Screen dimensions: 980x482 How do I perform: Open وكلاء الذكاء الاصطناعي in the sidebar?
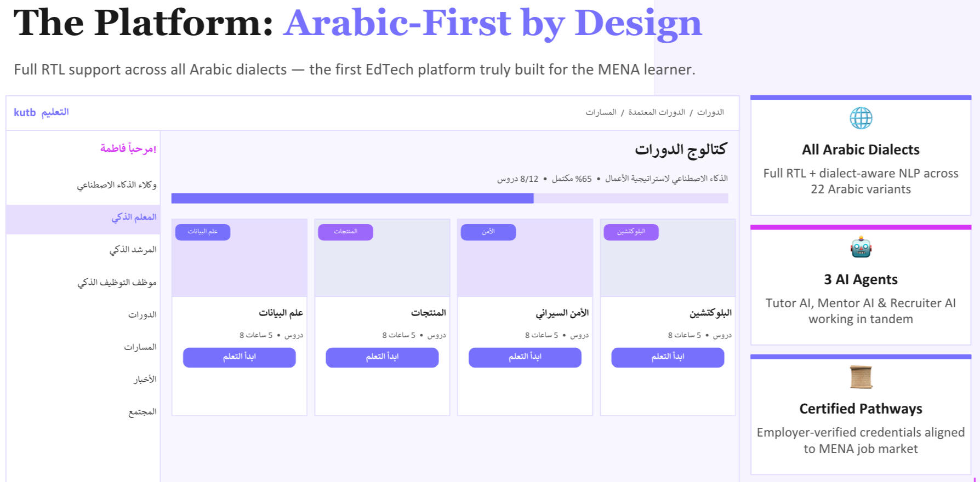pyautogui.click(x=117, y=185)
